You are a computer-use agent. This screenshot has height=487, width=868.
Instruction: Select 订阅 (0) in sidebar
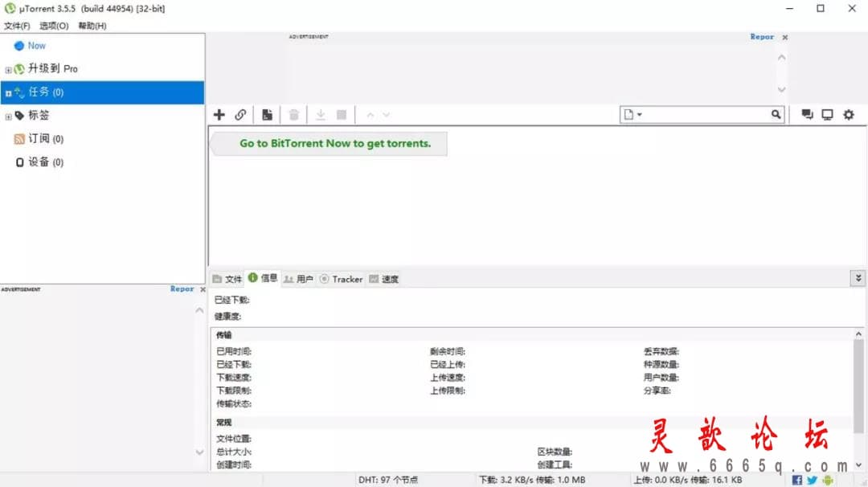pyautogui.click(x=102, y=139)
